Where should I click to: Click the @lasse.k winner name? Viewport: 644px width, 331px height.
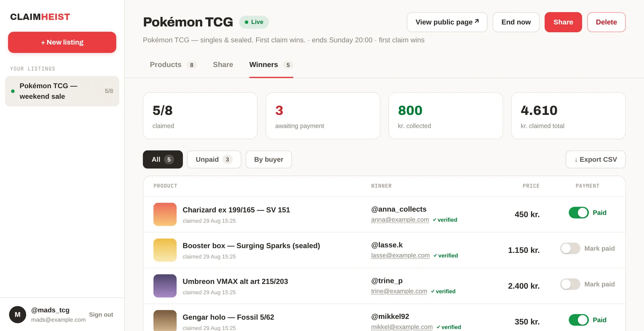tap(387, 245)
